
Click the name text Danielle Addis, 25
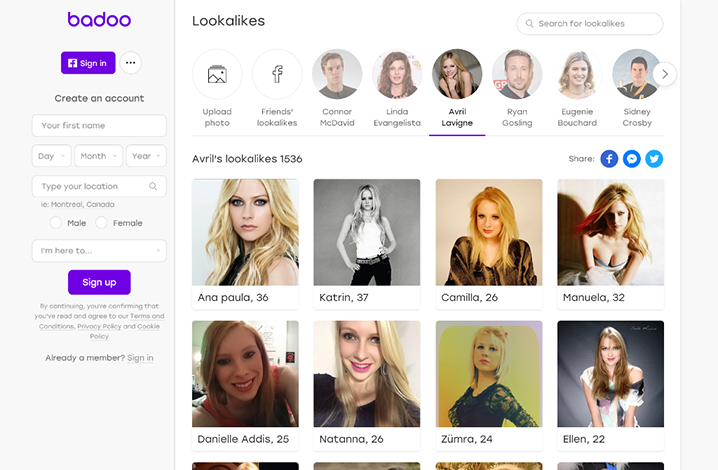click(243, 439)
